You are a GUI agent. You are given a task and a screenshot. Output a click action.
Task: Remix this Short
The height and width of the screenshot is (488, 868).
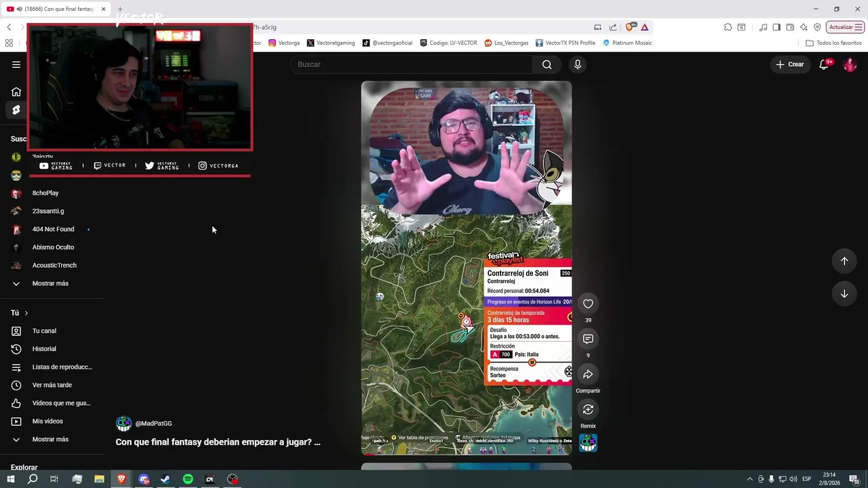[x=588, y=409]
